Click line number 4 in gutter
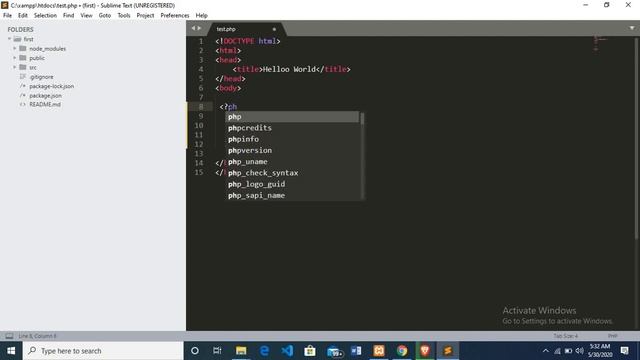The height and width of the screenshot is (360, 640). click(200, 69)
